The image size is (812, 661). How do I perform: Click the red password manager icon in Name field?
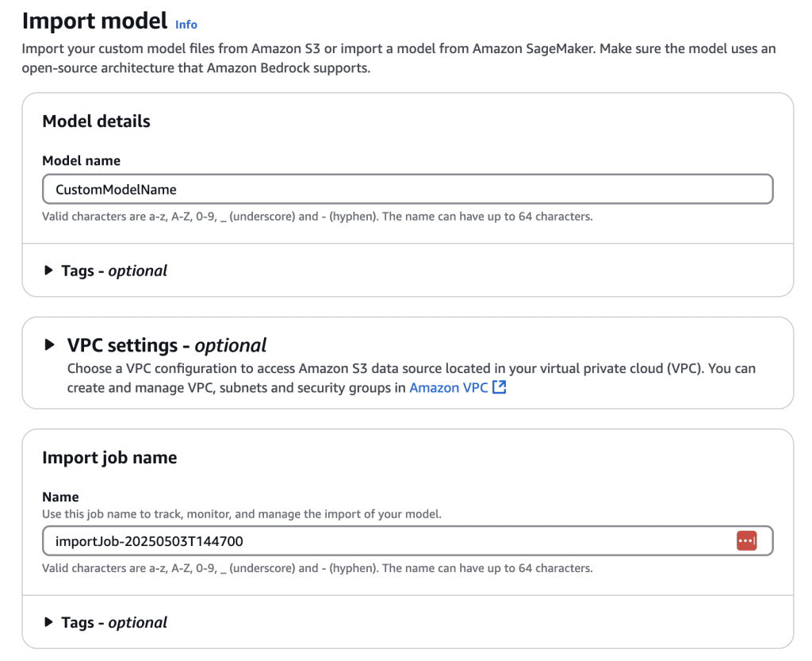tap(746, 541)
